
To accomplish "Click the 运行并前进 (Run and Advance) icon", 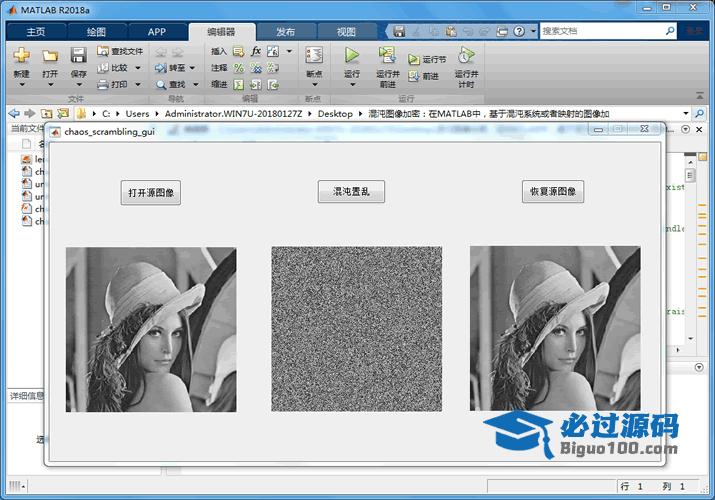I will tap(387, 55).
